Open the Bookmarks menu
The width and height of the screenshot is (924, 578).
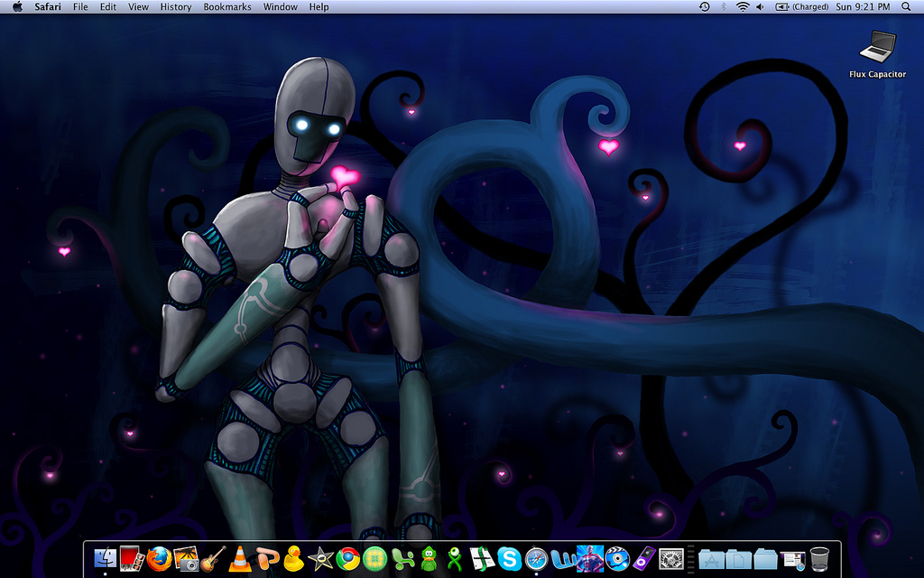(227, 7)
